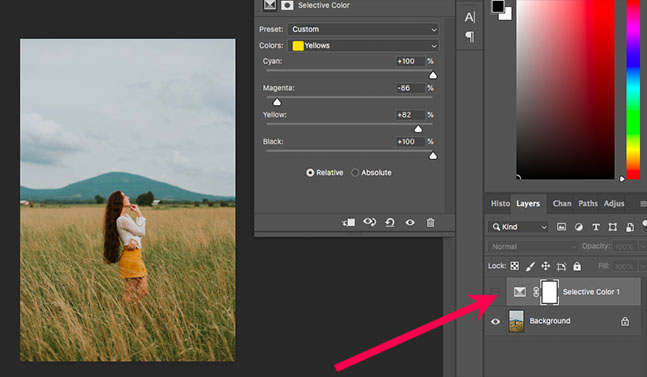647x377 pixels.
Task: Open the Colors dropdown showing Yellows
Action: click(x=363, y=46)
